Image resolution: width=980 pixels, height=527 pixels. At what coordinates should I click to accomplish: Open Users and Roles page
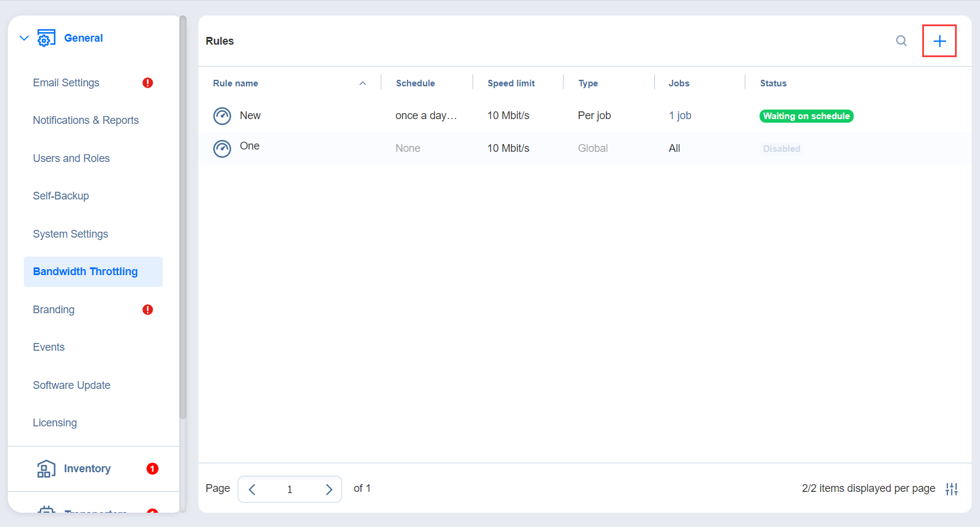[71, 158]
